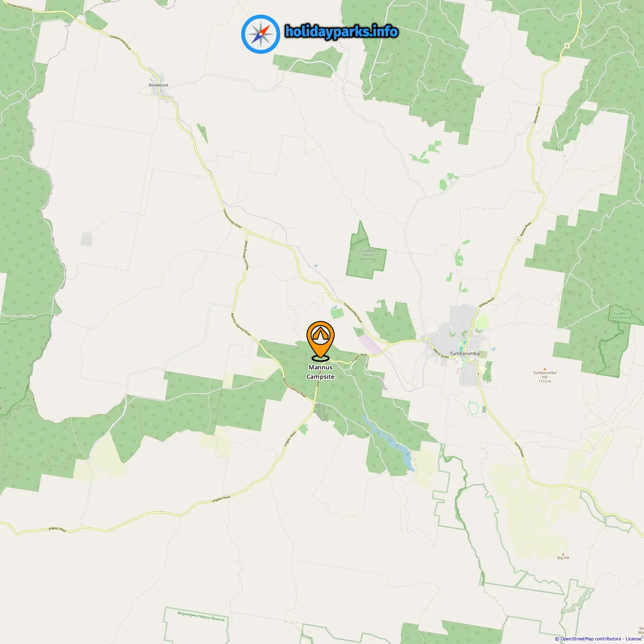The image size is (644, 644).
Task: Click the holidayparks.info compass logo icon
Action: tap(261, 34)
